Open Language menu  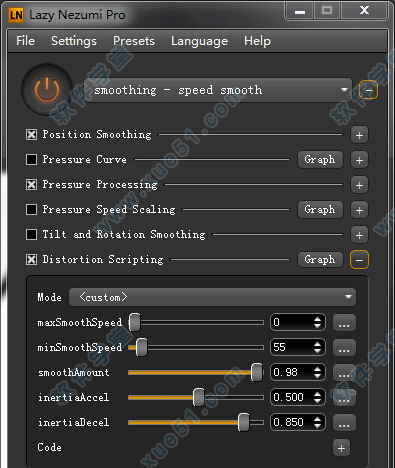pos(199,41)
